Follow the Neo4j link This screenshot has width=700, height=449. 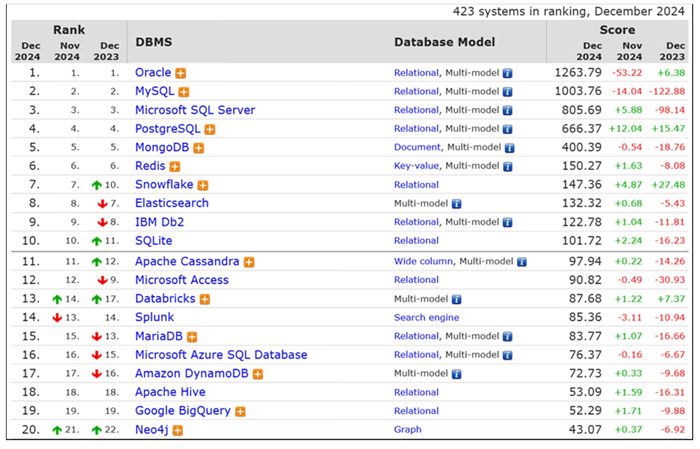152,429
